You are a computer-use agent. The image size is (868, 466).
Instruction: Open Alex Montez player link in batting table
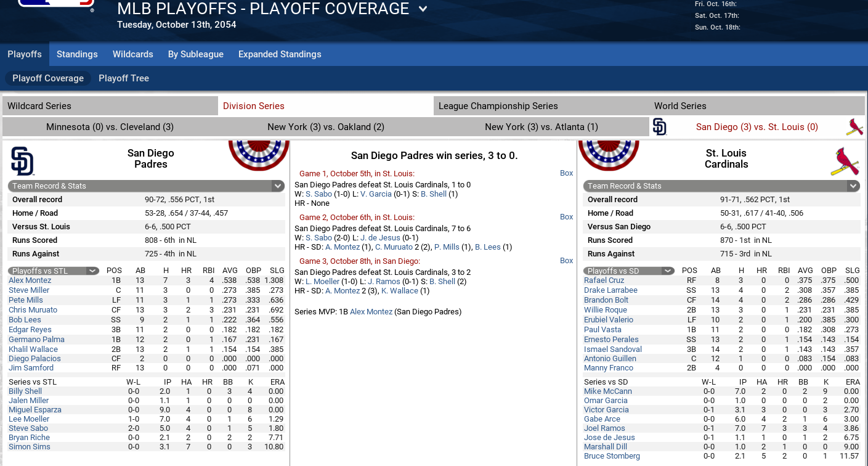pyautogui.click(x=30, y=280)
